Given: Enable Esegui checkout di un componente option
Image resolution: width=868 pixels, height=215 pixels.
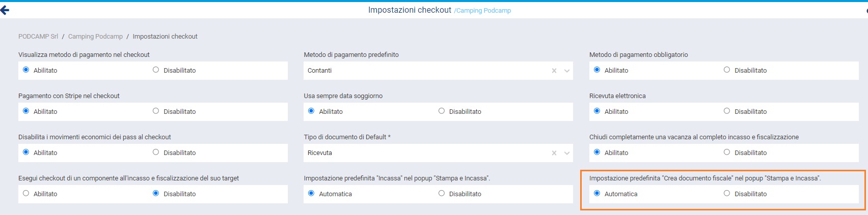Looking at the screenshot, I should click(26, 194).
